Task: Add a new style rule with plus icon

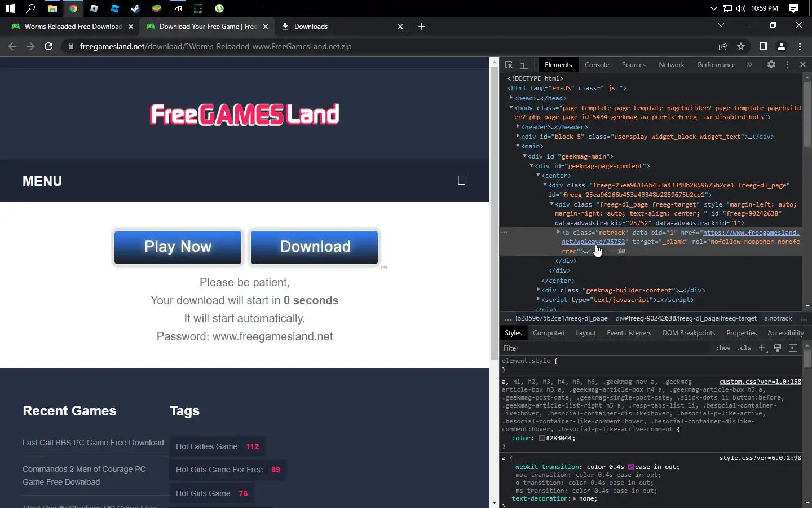Action: (x=762, y=348)
